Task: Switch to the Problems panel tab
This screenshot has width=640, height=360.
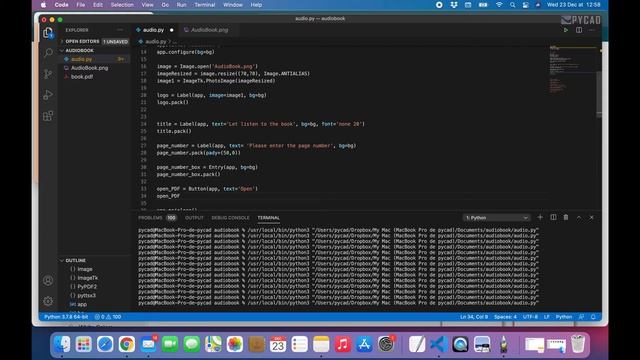Action: (150, 218)
